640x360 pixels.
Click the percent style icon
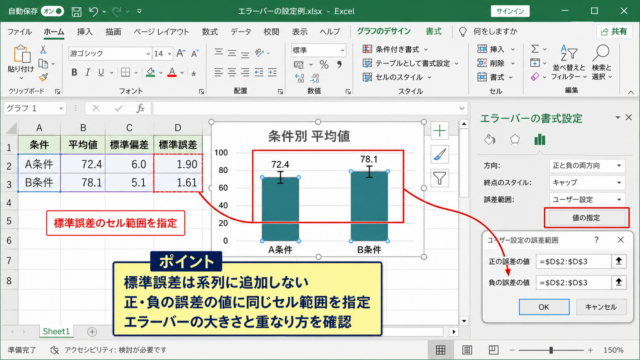click(324, 64)
